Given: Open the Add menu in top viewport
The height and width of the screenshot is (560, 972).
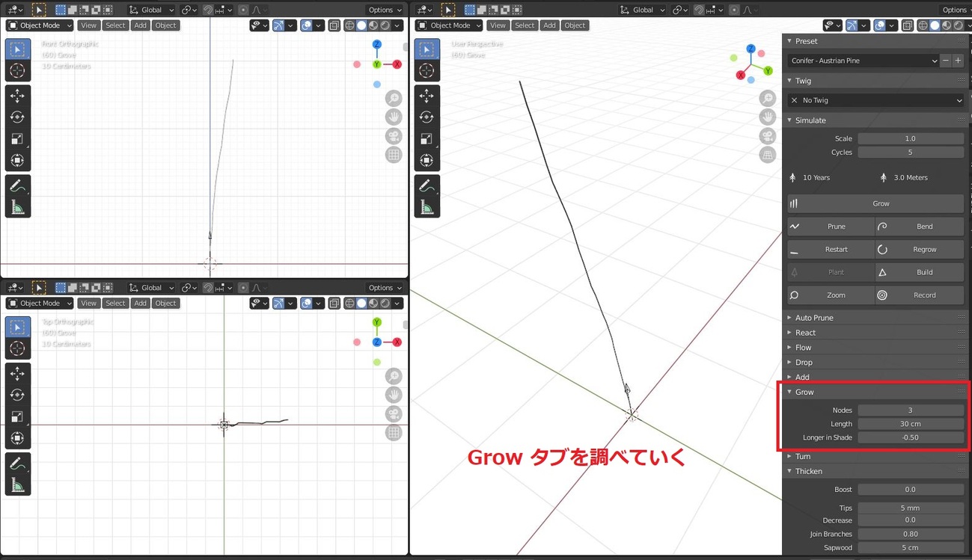Looking at the screenshot, I should pyautogui.click(x=140, y=304).
